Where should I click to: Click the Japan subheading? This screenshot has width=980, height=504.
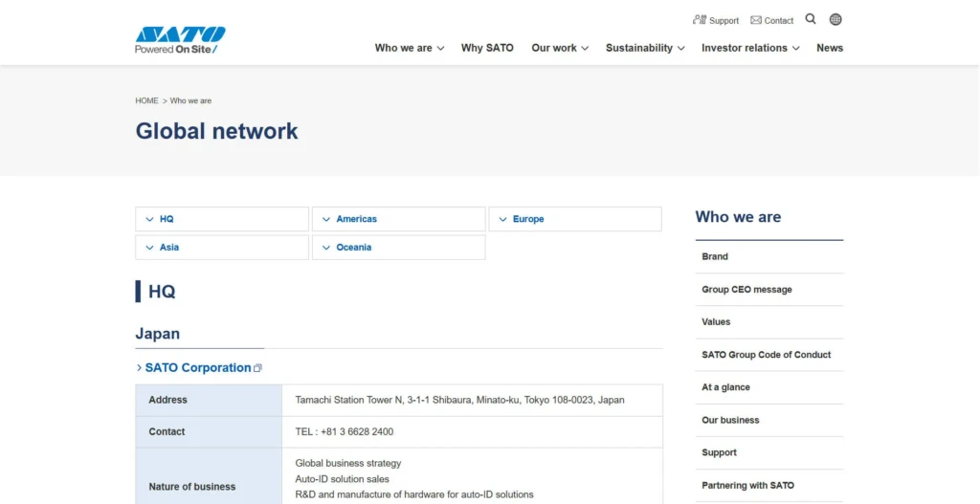(158, 334)
